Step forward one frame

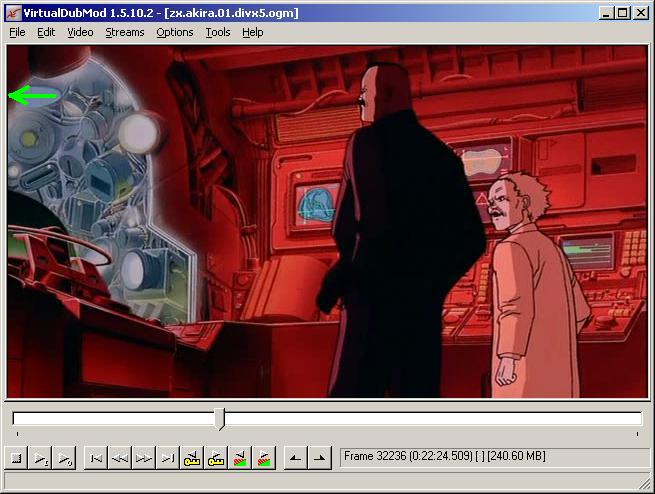pyautogui.click(x=144, y=458)
